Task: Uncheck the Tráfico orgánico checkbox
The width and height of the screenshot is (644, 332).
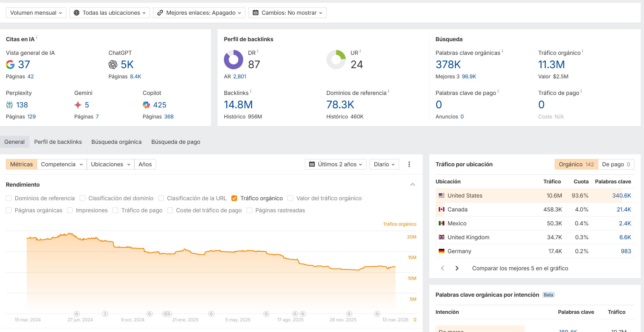Action: click(234, 198)
